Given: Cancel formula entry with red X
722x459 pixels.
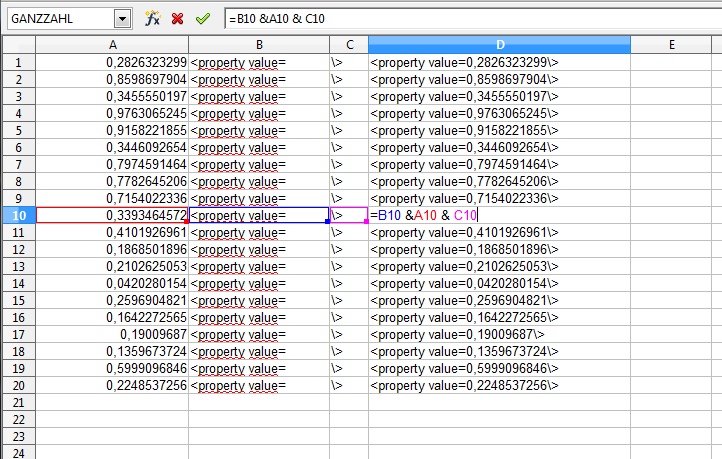Looking at the screenshot, I should pyautogui.click(x=177, y=18).
